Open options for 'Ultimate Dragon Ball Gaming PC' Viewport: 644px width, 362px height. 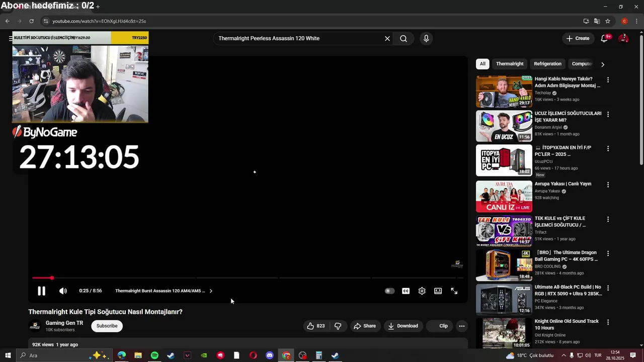tap(608, 254)
